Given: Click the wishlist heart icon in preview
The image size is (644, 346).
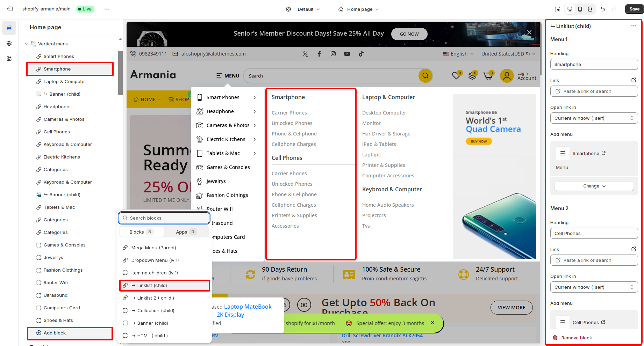Looking at the screenshot, I should 456,75.
